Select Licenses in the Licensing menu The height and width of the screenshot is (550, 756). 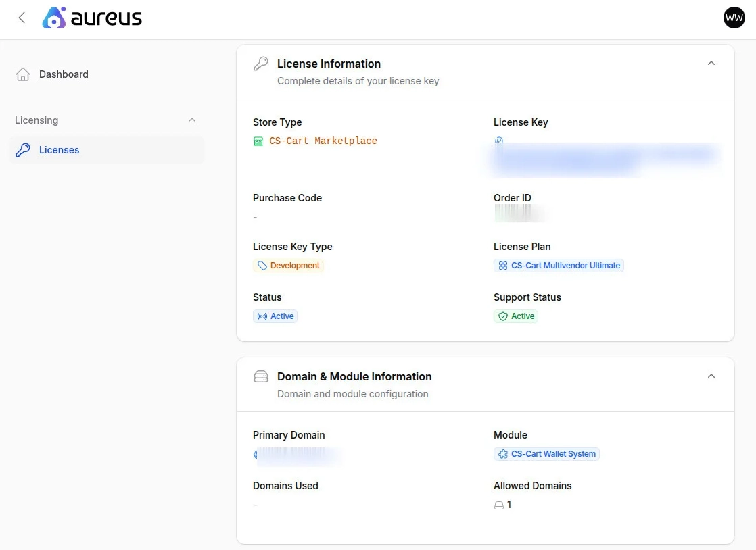[59, 149]
